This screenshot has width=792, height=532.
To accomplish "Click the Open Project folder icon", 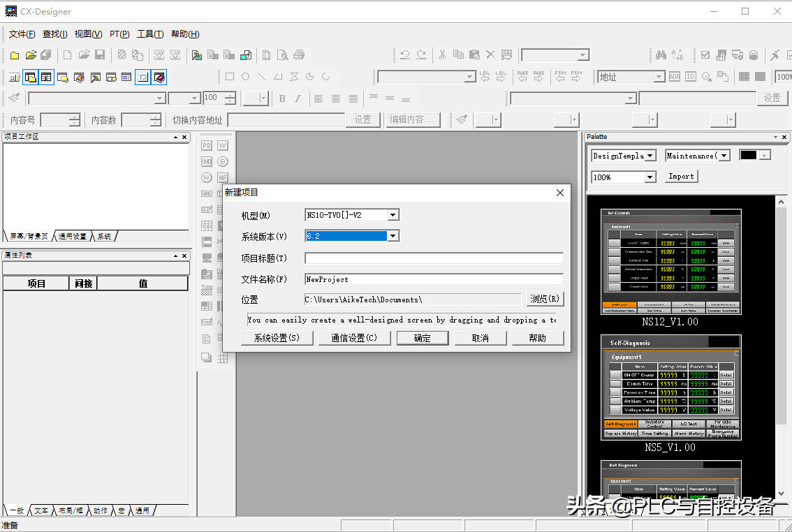I will (x=31, y=55).
